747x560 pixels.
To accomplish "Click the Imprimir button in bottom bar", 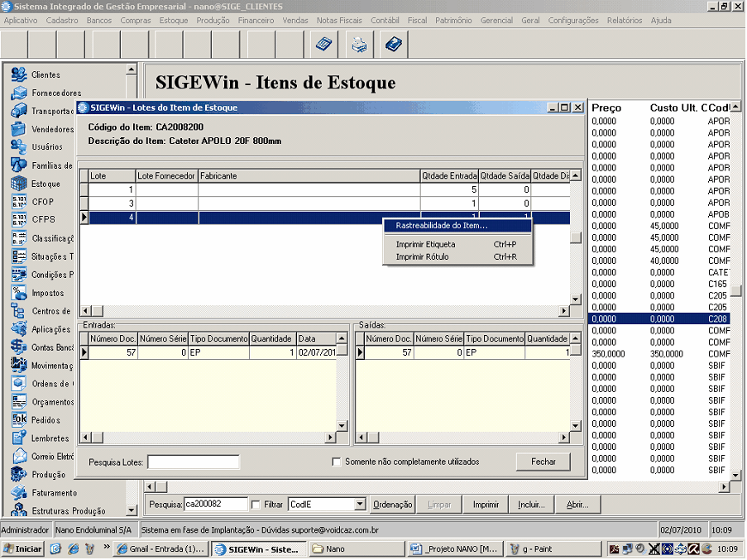I will pyautogui.click(x=486, y=505).
